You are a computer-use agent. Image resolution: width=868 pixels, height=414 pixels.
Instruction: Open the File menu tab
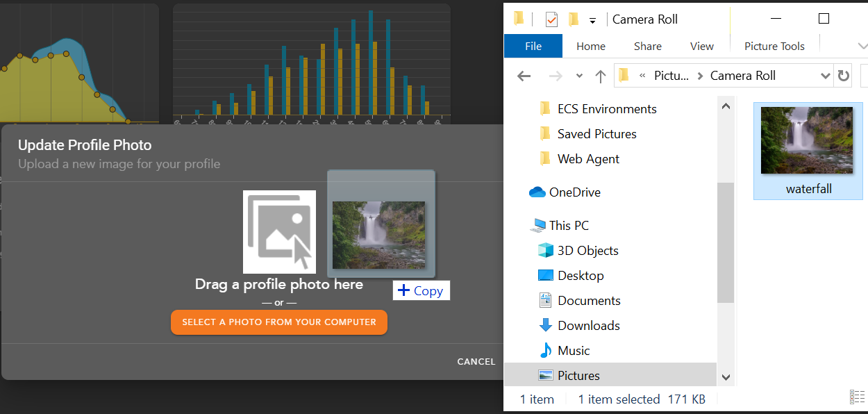point(533,47)
